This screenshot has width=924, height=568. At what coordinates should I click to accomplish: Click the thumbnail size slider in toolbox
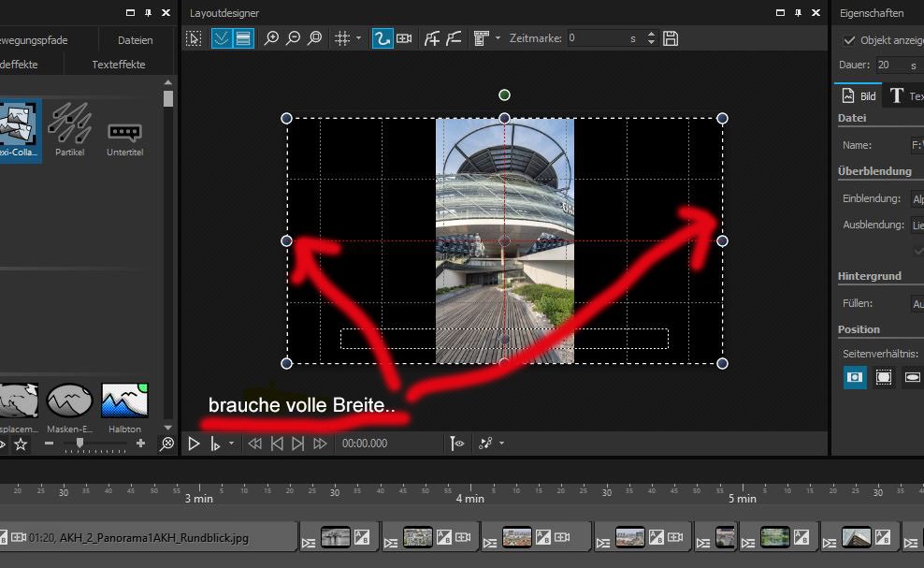(80, 443)
